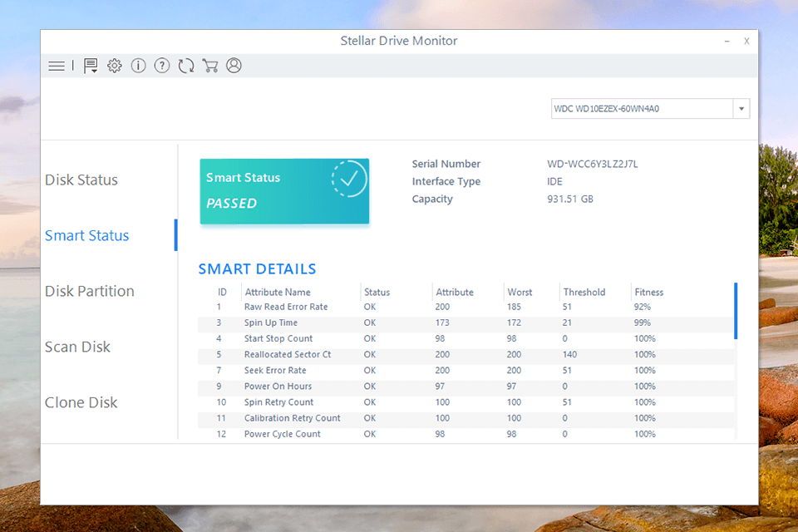
Task: Open Clone Disk section
Action: (x=81, y=403)
